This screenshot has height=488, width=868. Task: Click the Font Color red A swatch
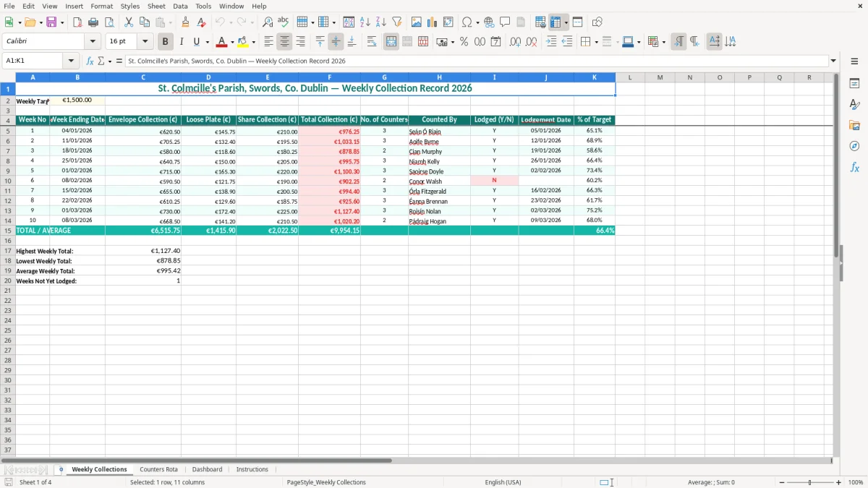click(222, 42)
